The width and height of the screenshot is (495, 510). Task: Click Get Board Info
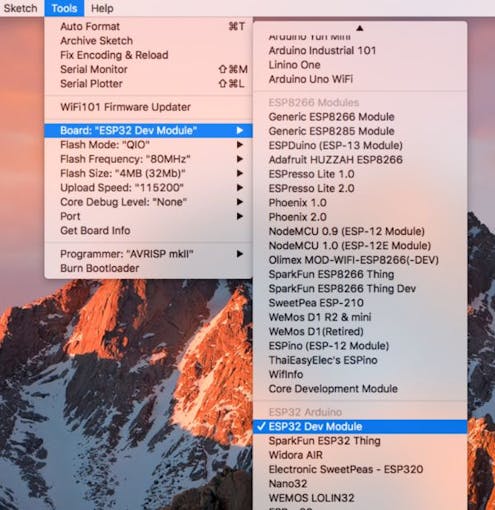coord(148,231)
